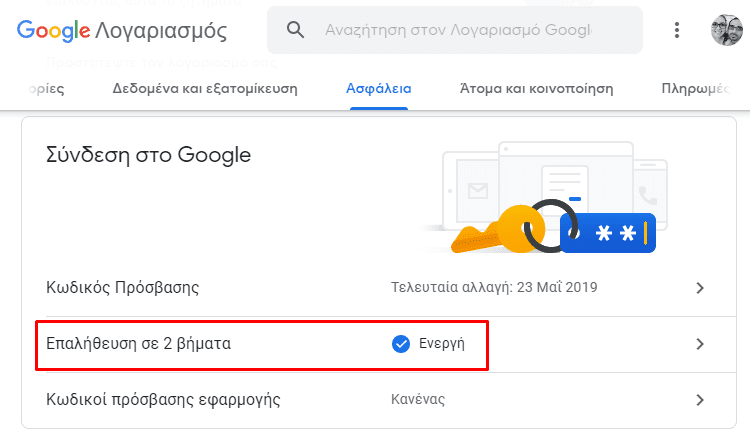Open Κωδικοί πρόσβασης εφαρμογής setting
This screenshot has height=436, width=750.
(x=378, y=400)
